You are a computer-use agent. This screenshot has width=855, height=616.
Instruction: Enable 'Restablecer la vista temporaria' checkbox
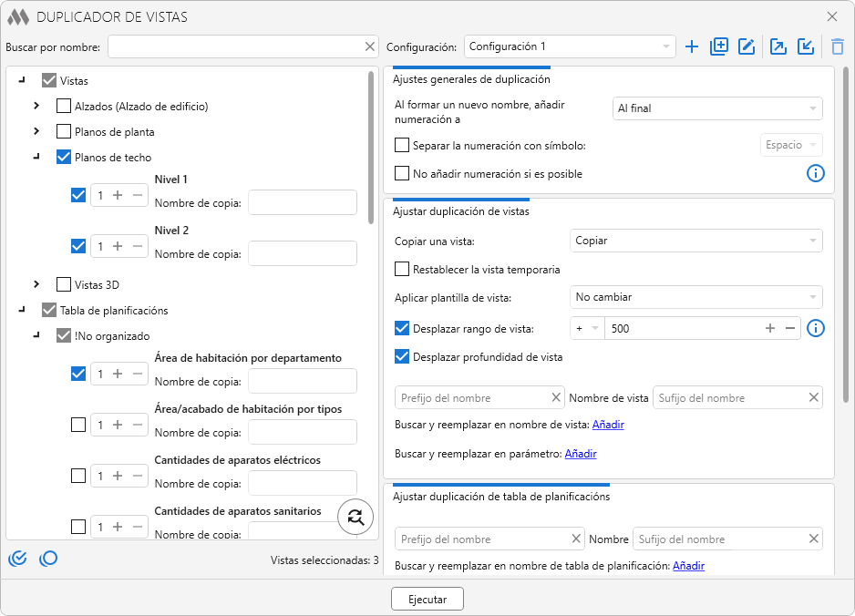pos(402,270)
